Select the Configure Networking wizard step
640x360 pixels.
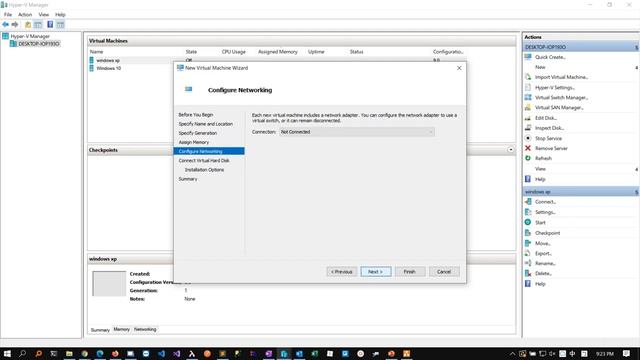tap(209, 151)
